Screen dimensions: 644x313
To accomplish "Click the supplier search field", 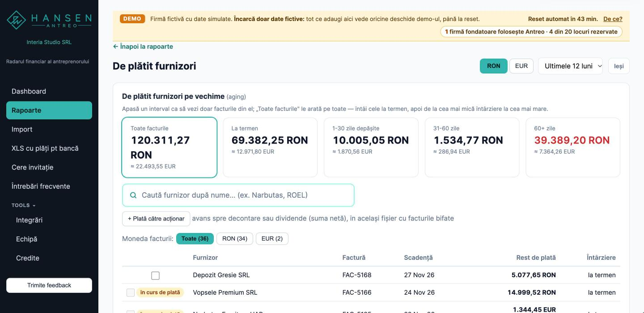I will pyautogui.click(x=238, y=195).
